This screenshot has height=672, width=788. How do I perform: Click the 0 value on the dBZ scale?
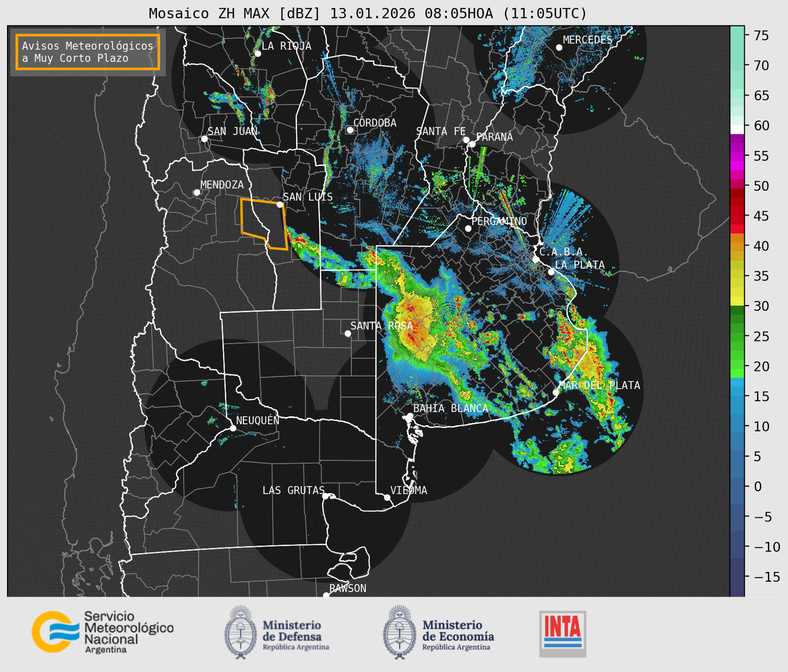point(758,486)
